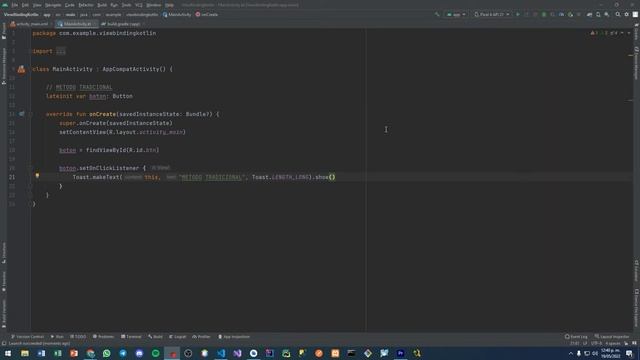Click the onCreate breadcrumb in navigation bar
640x360 pixels.
point(207,14)
